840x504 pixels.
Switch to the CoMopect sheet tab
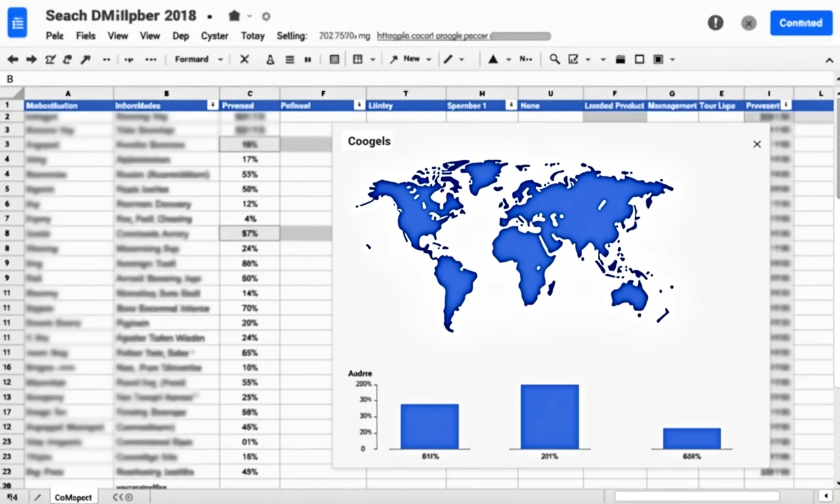73,497
